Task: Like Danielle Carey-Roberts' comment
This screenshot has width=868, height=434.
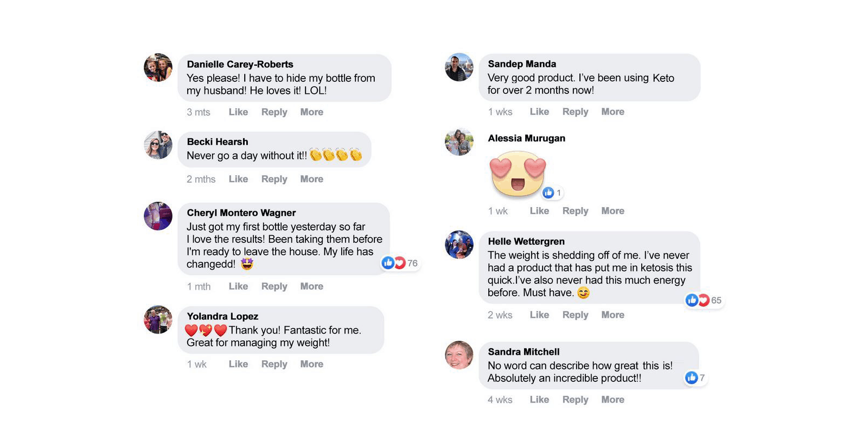Action: (238, 112)
